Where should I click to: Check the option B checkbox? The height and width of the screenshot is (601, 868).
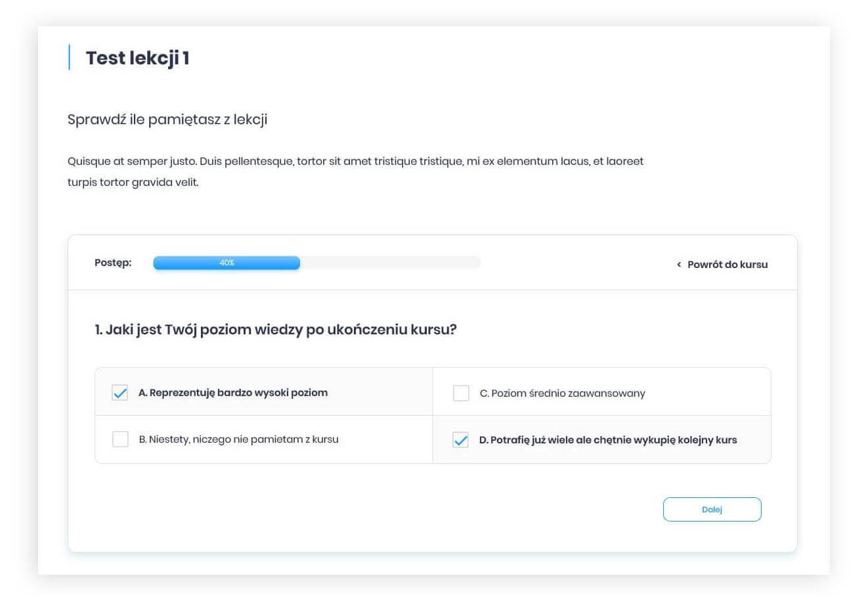click(x=120, y=439)
